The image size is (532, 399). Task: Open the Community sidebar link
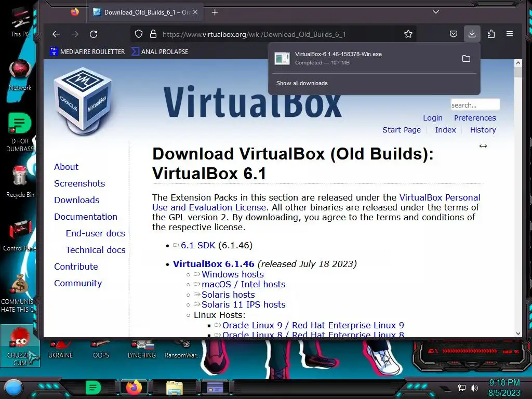pos(78,283)
